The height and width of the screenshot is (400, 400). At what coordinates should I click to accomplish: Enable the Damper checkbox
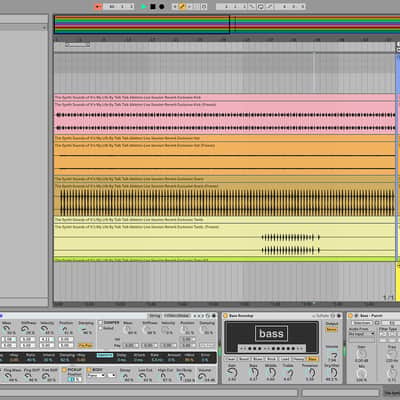click(100, 322)
